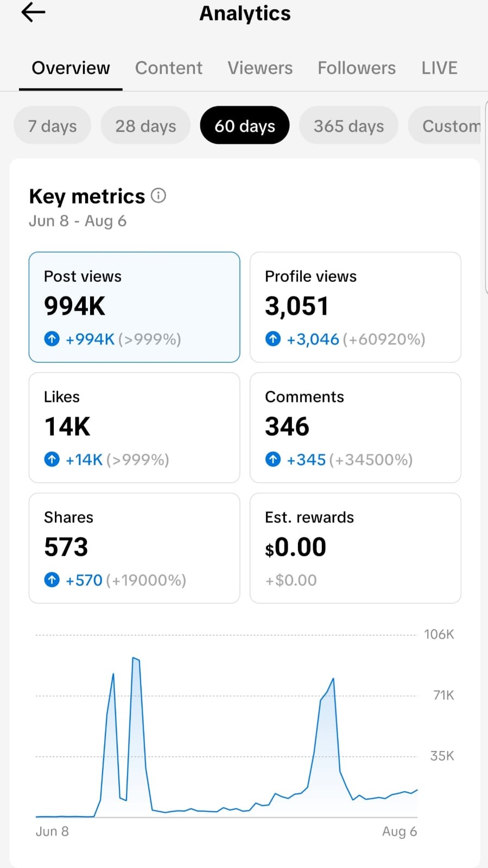Open the Est. rewards card
The image size is (488, 868).
click(x=355, y=548)
